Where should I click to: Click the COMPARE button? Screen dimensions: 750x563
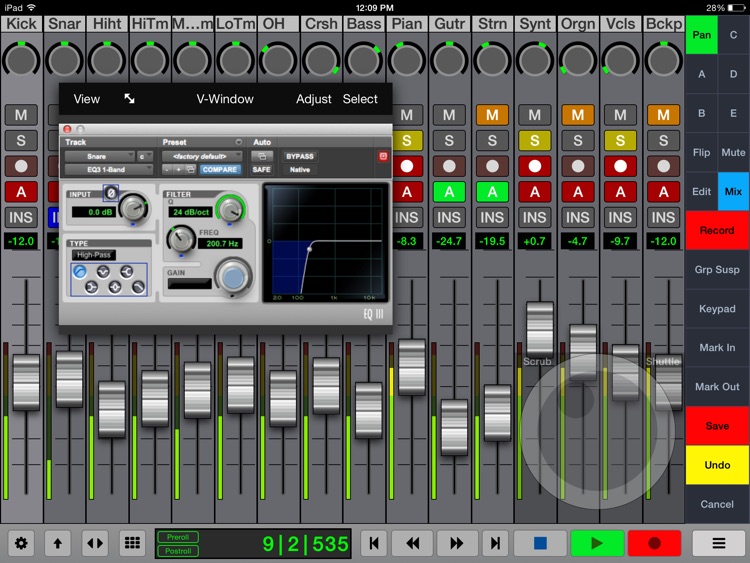[x=220, y=169]
